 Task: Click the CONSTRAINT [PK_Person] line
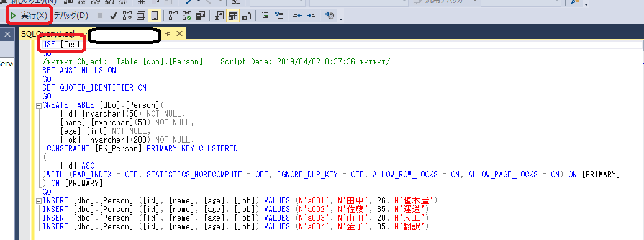(x=142, y=148)
